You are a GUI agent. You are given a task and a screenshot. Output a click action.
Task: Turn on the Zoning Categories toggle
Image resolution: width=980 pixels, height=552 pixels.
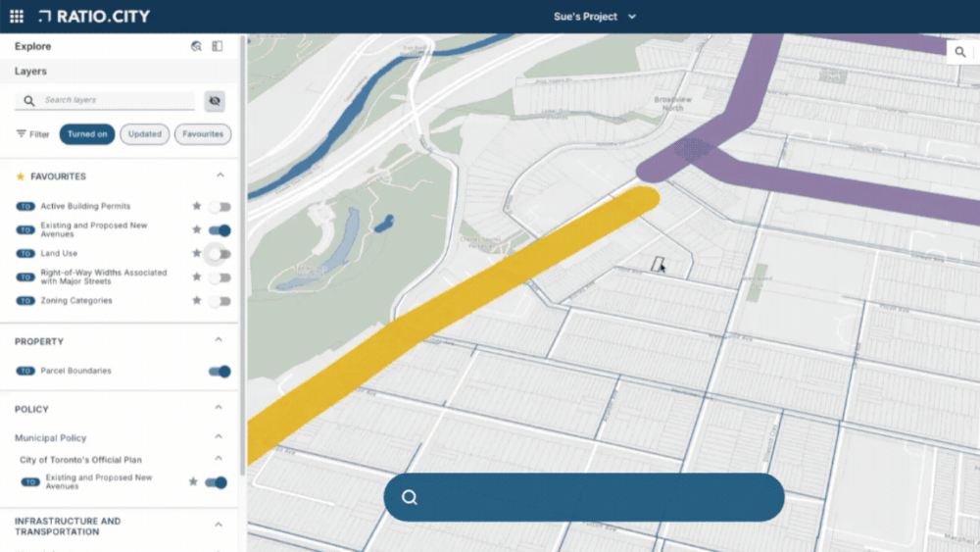pyautogui.click(x=220, y=301)
